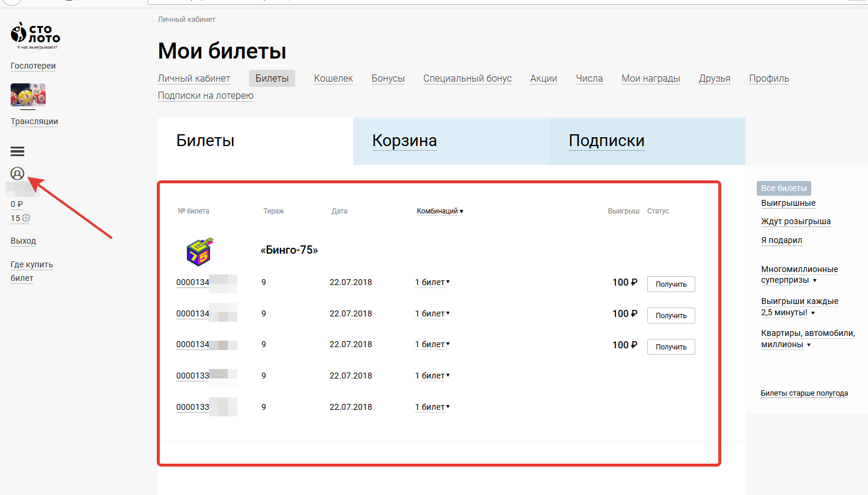This screenshot has height=495, width=868.
Task: Click the Выход logout link
Action: click(x=23, y=241)
